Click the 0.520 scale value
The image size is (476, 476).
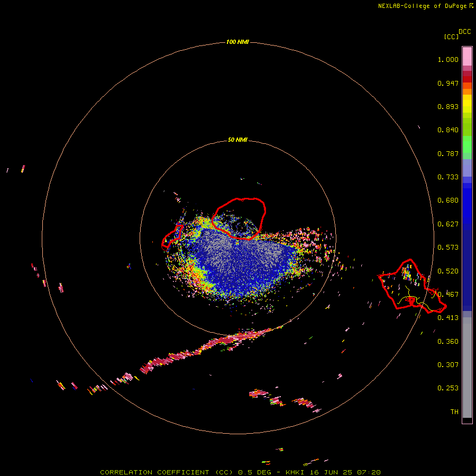(x=448, y=271)
